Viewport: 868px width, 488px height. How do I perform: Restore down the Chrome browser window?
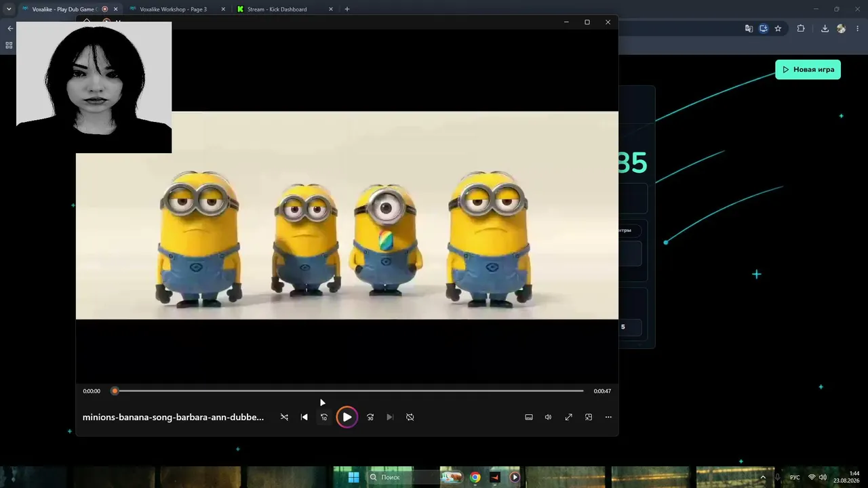click(836, 9)
